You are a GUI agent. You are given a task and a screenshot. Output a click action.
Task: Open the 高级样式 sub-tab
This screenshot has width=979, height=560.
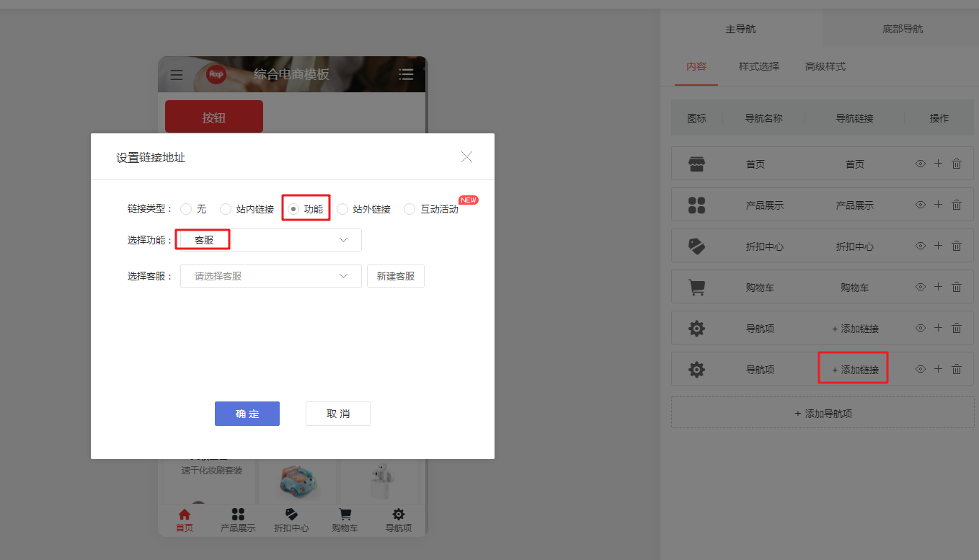point(825,67)
